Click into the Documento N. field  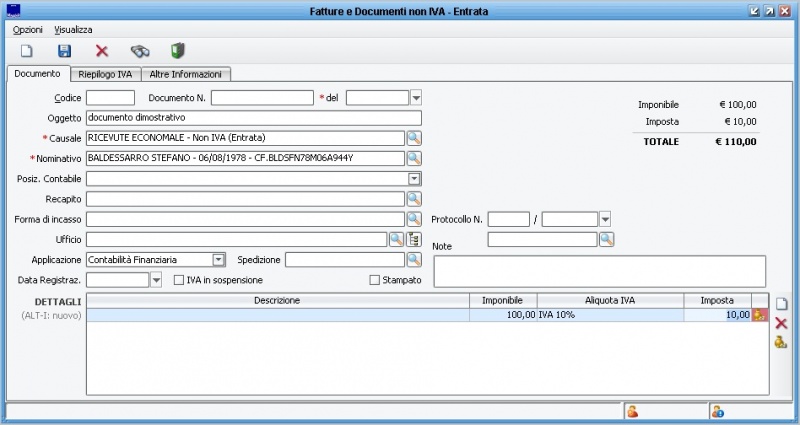(262, 97)
